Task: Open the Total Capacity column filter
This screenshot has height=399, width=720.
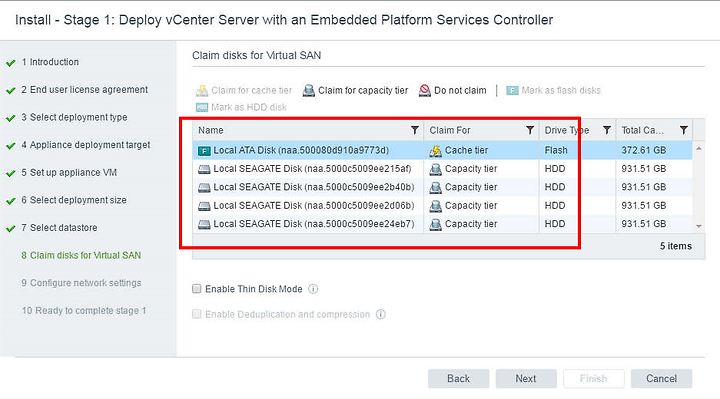Action: 684,130
